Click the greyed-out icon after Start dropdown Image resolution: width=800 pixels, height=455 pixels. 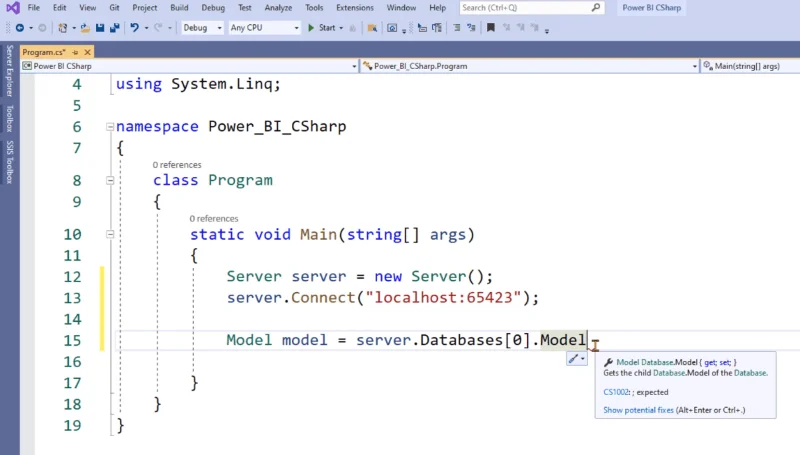coord(353,28)
